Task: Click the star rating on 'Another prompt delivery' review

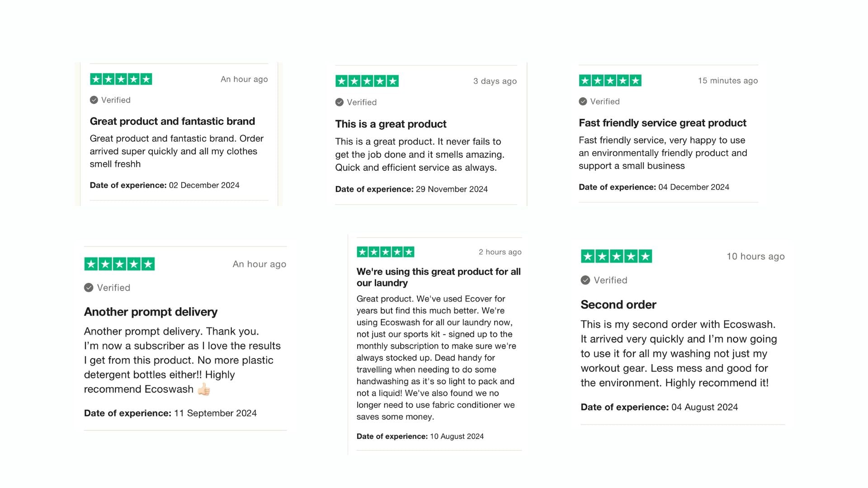Action: point(119,264)
